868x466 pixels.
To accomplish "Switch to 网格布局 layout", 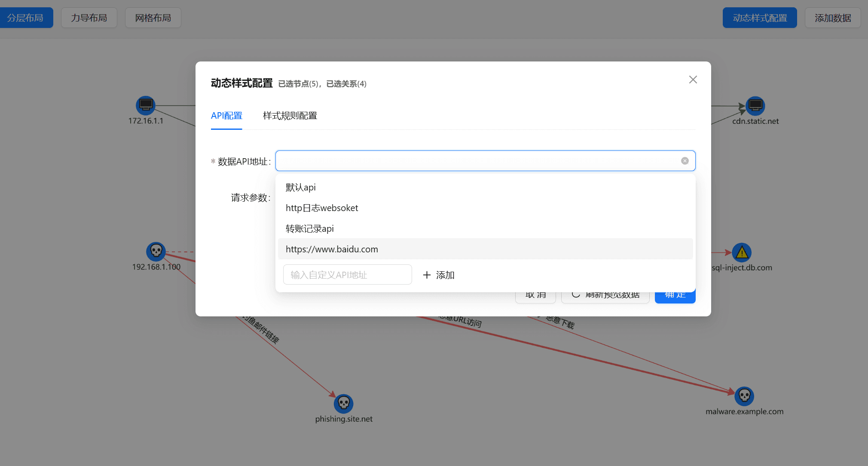I will coord(153,18).
